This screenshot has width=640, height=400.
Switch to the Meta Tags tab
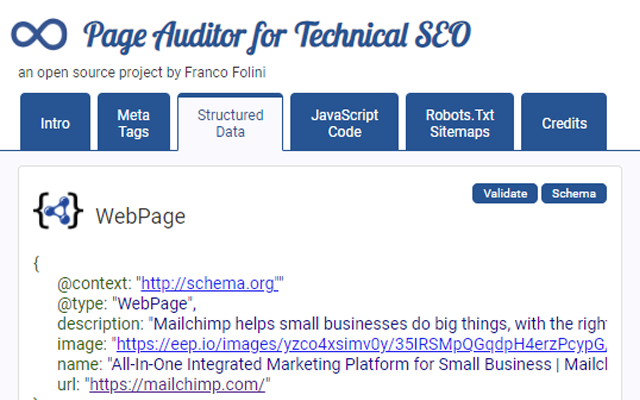point(134,124)
